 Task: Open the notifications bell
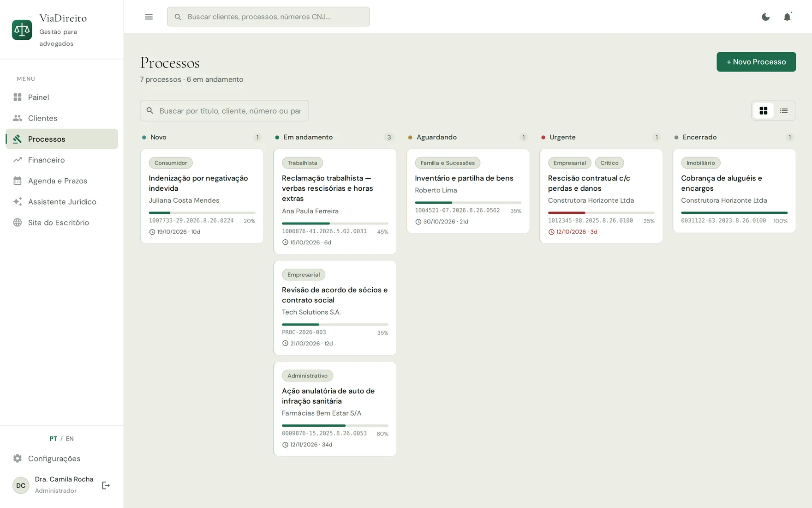coord(787,17)
